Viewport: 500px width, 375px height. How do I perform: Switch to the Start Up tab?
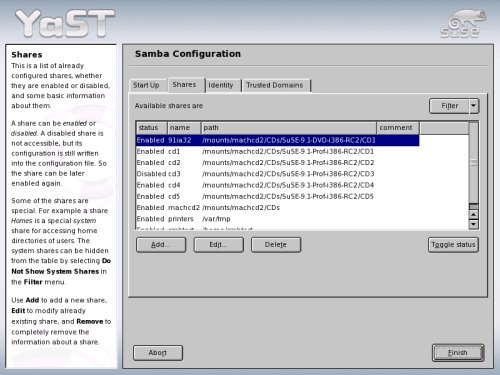pos(147,85)
